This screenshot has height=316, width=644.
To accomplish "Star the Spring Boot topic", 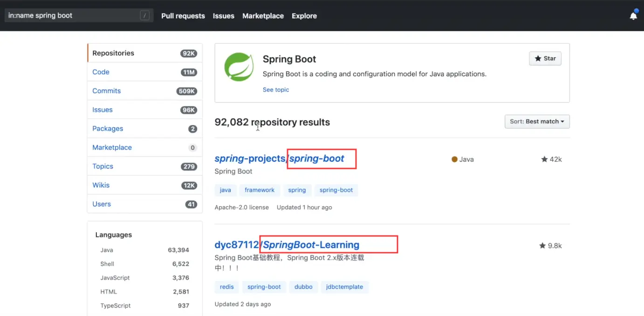I will click(545, 58).
